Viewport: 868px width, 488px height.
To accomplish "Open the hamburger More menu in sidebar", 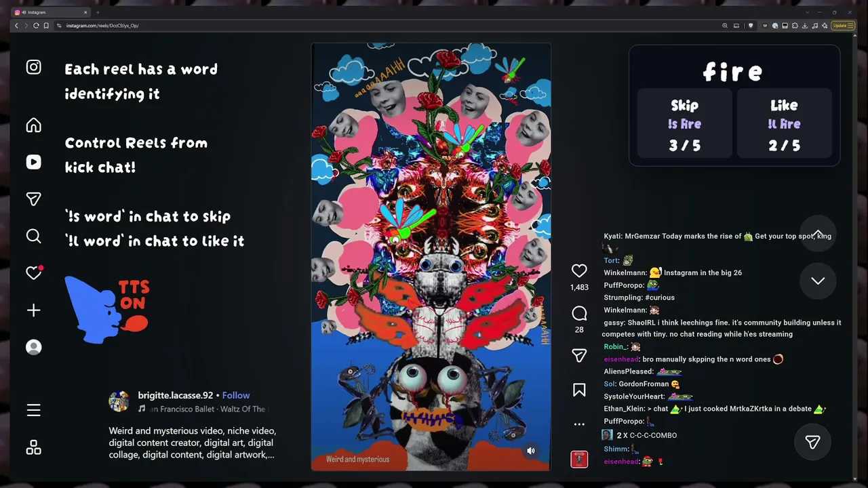I will point(33,410).
